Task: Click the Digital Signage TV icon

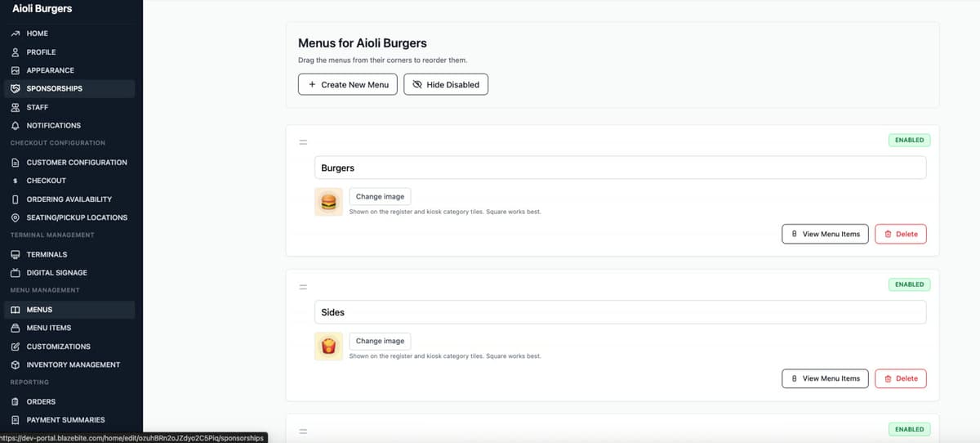Action: [15, 272]
